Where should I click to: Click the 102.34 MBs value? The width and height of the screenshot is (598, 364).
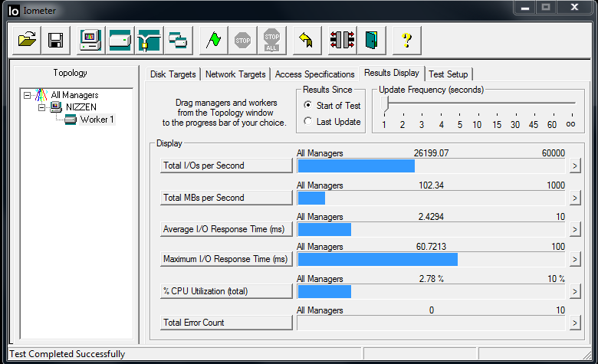tap(432, 185)
